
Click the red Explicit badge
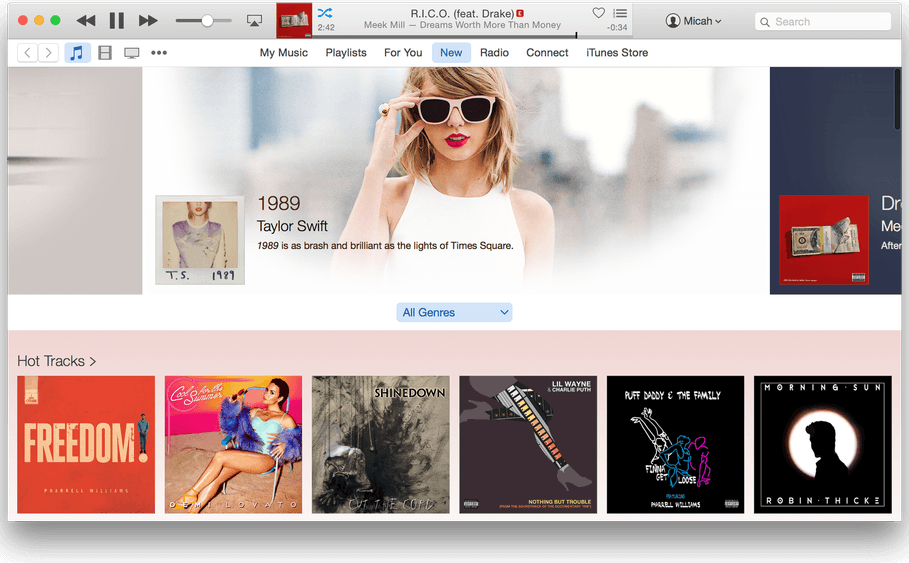point(520,13)
